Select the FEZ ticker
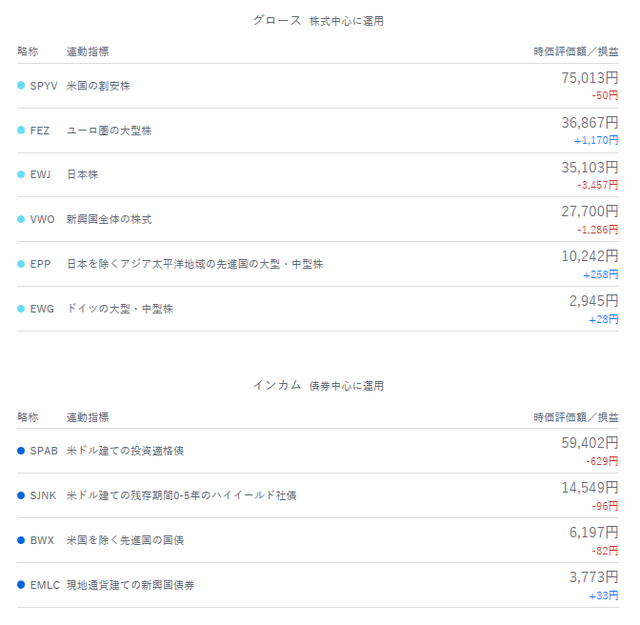 coord(40,130)
